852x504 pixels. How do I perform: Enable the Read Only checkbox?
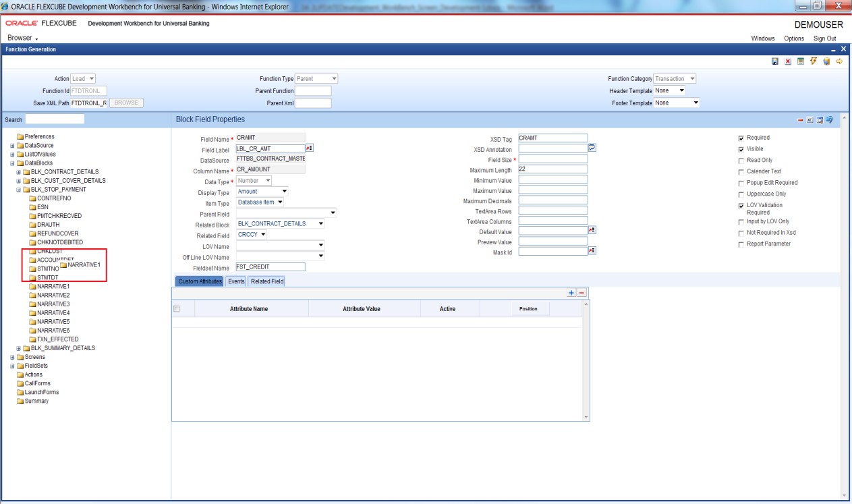click(x=741, y=161)
